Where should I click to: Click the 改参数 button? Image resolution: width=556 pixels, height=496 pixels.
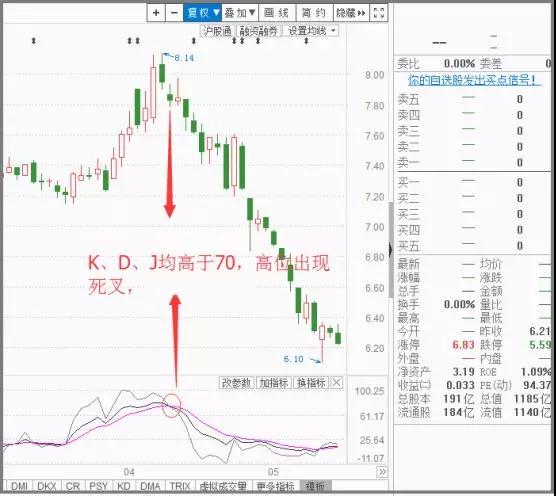tap(237, 383)
